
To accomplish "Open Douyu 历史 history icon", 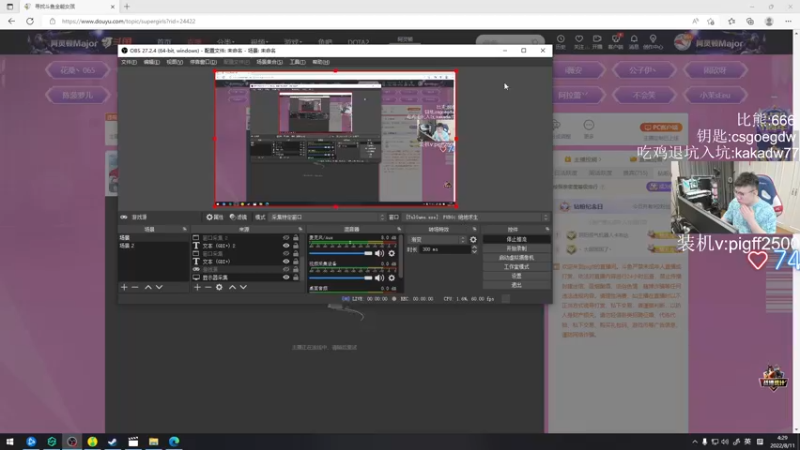I will [561, 41].
